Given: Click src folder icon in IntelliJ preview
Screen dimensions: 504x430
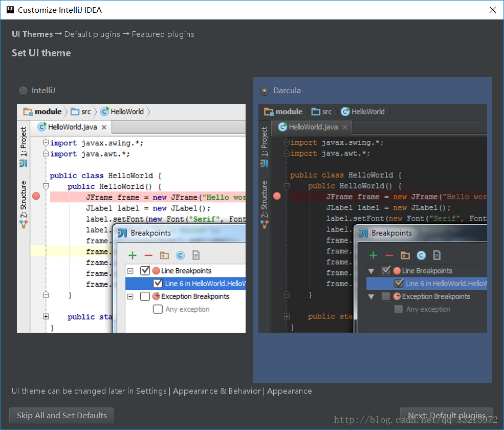Looking at the screenshot, I should (75, 112).
